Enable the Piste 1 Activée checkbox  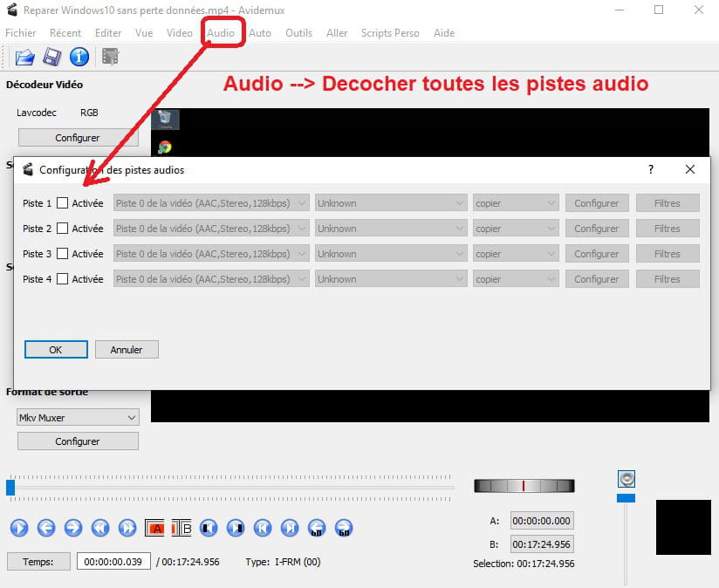(62, 203)
